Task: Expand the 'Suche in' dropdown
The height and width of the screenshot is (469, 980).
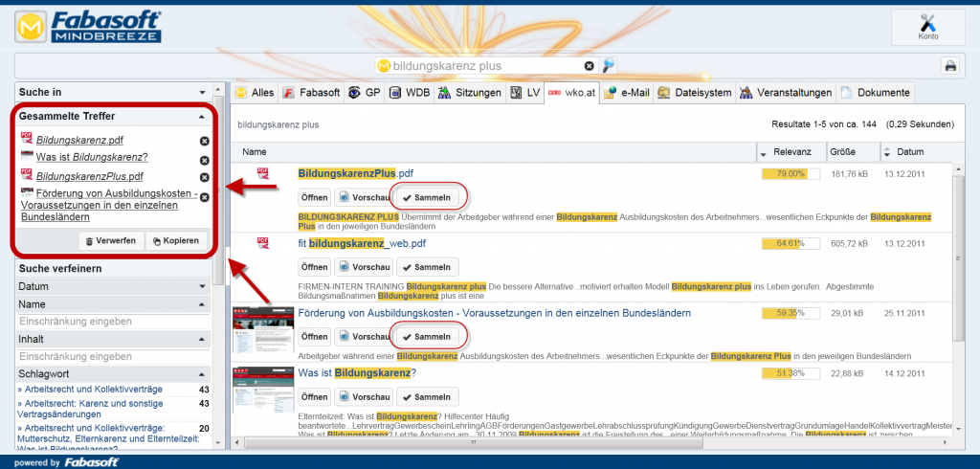Action: [x=202, y=92]
